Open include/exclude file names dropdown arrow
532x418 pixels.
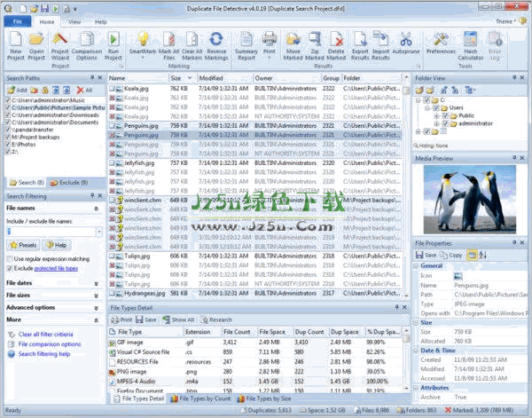pyautogui.click(x=99, y=232)
